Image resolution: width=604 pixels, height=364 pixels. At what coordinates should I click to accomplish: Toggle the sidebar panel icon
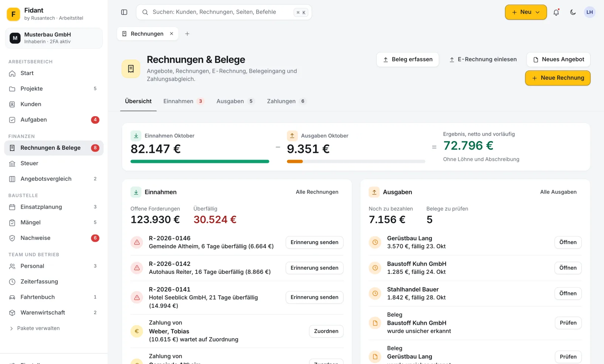coord(124,12)
